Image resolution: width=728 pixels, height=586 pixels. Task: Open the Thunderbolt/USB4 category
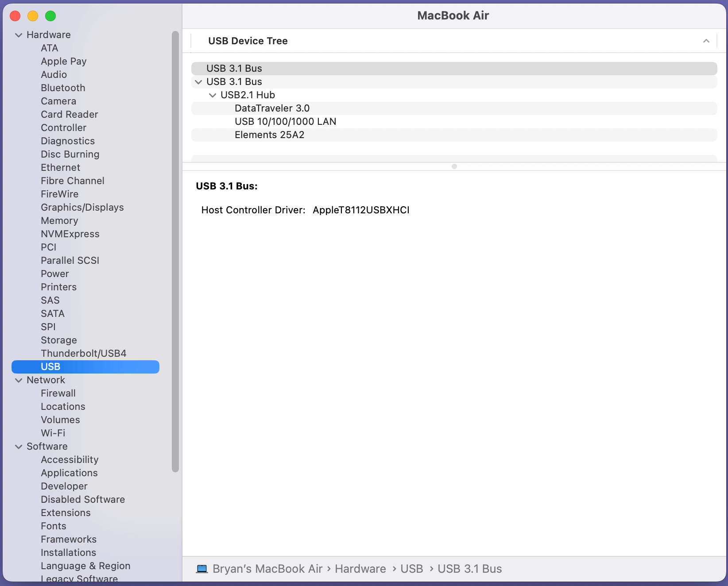point(84,353)
